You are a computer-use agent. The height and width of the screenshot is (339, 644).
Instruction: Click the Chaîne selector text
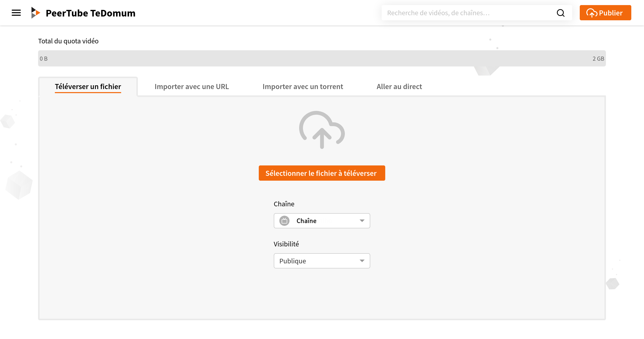306,221
